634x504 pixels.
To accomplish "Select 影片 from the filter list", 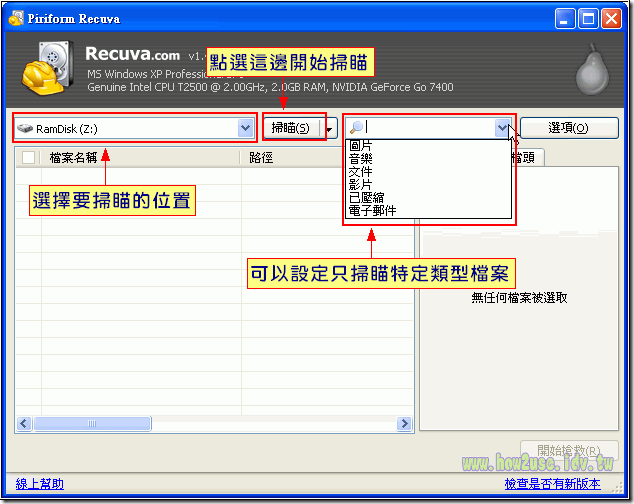I will pyautogui.click(x=428, y=184).
